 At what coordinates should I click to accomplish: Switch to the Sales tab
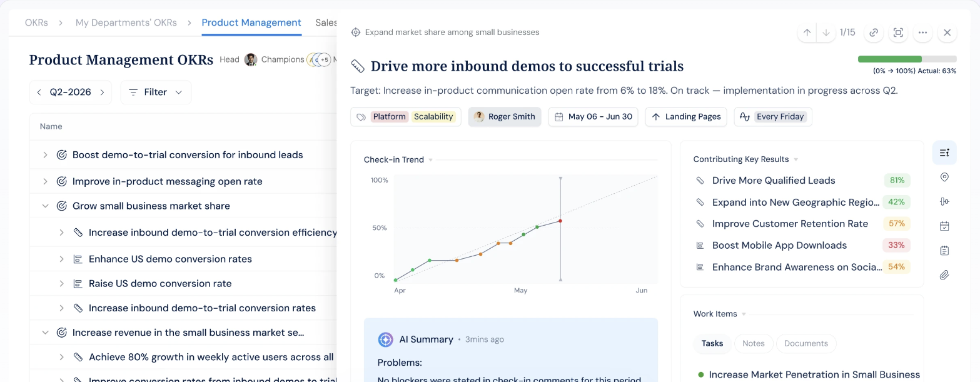pos(326,23)
